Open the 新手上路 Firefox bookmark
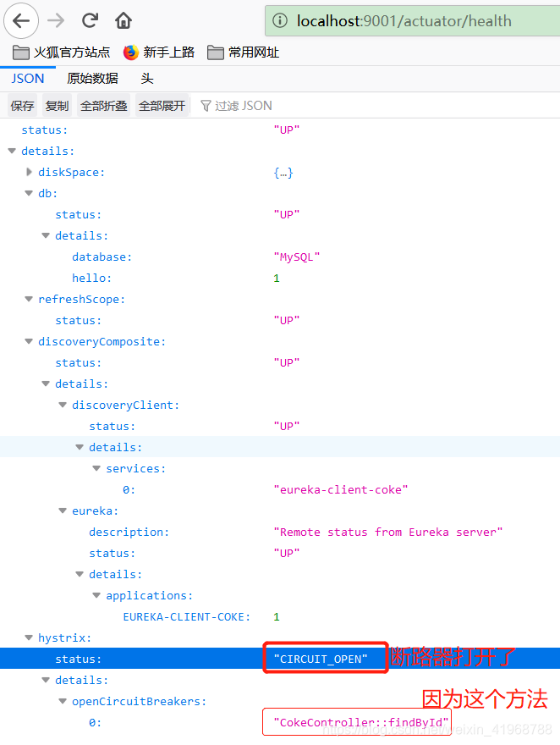This screenshot has height=745, width=560. click(x=159, y=52)
